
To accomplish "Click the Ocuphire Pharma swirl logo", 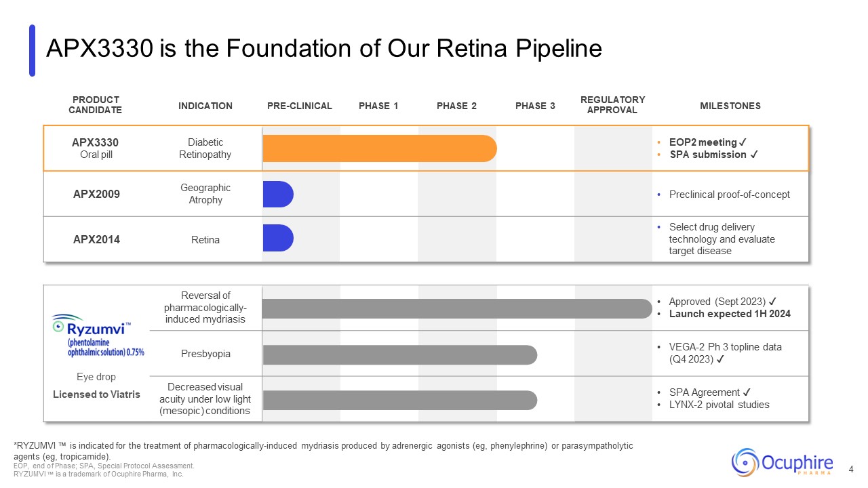I will pos(745,462).
